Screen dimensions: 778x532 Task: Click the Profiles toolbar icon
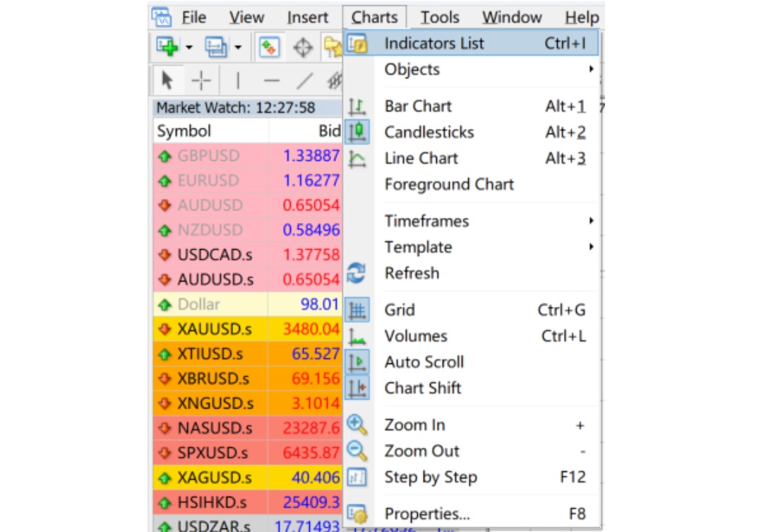216,47
